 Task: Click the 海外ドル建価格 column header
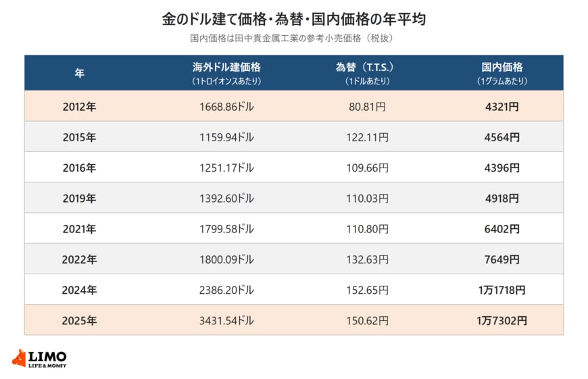coord(226,74)
